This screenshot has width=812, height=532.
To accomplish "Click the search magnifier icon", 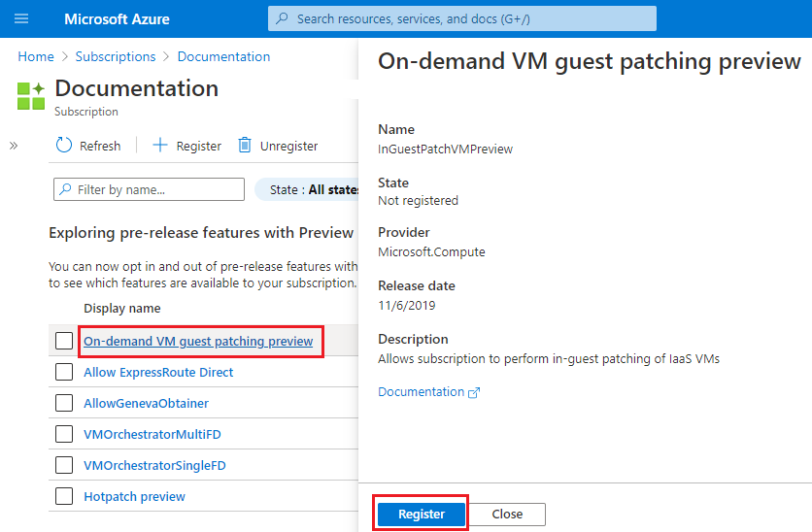I will [282, 18].
